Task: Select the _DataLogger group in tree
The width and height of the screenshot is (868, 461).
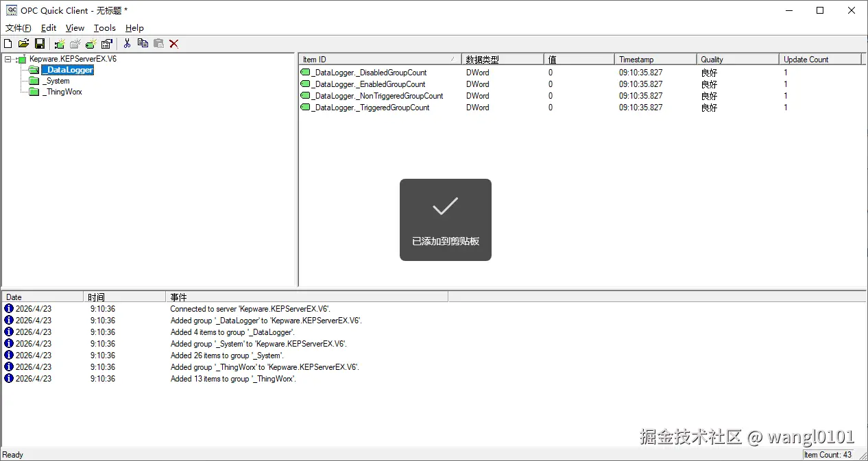Action: point(67,70)
